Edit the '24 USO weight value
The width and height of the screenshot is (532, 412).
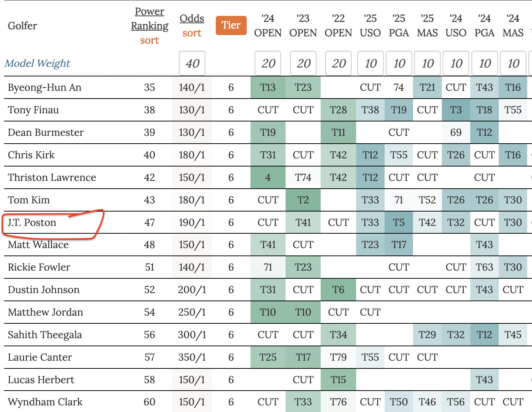tap(456, 63)
